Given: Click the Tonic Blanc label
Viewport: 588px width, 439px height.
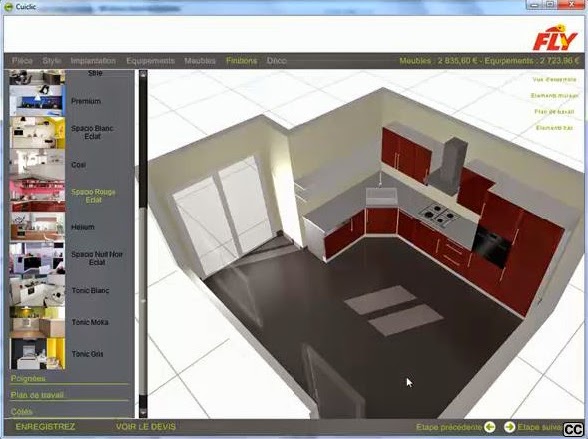Looking at the screenshot, I should [x=90, y=291].
